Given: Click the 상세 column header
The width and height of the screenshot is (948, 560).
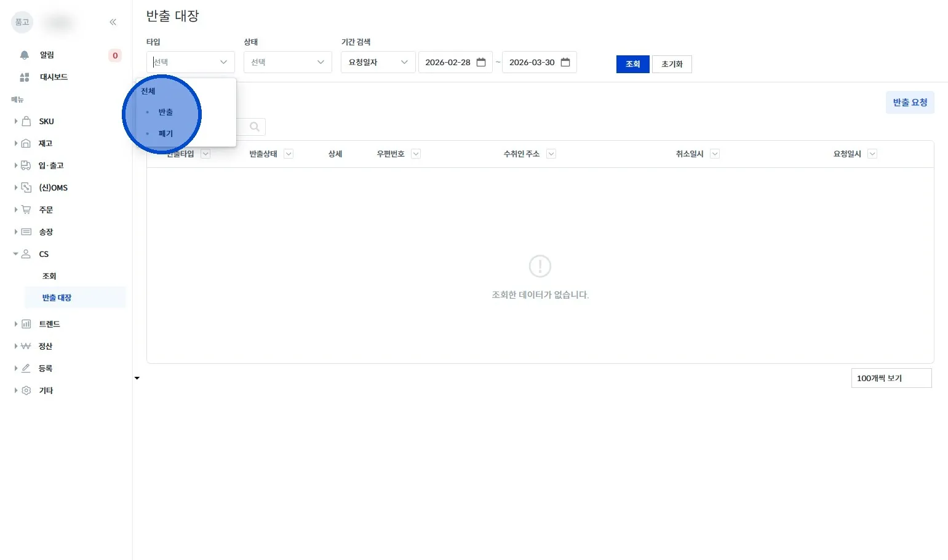Looking at the screenshot, I should tap(335, 154).
